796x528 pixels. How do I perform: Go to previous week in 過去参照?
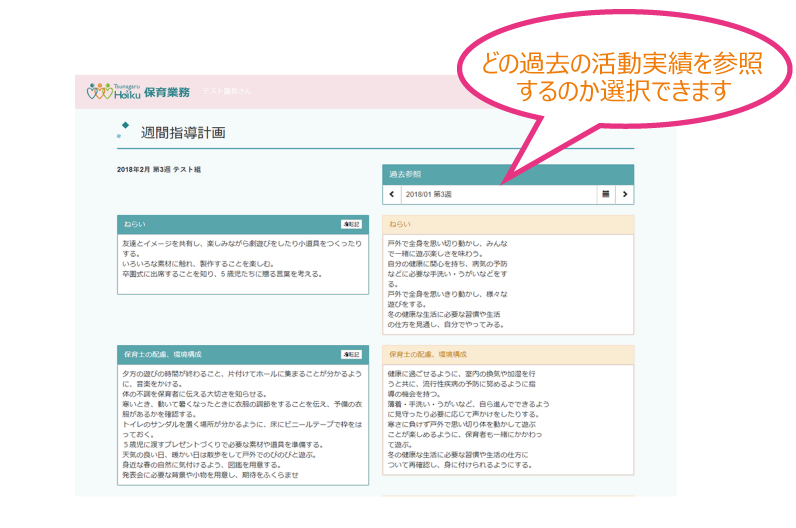tap(391, 194)
